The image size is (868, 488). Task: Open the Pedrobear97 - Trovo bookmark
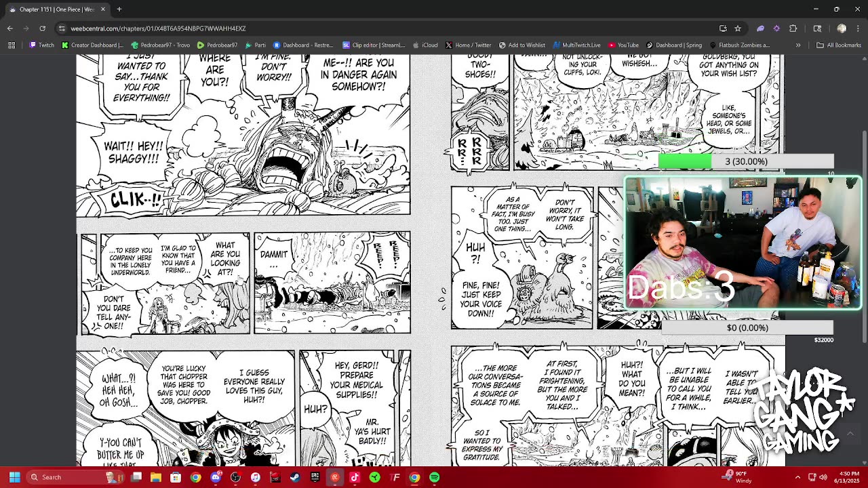160,45
